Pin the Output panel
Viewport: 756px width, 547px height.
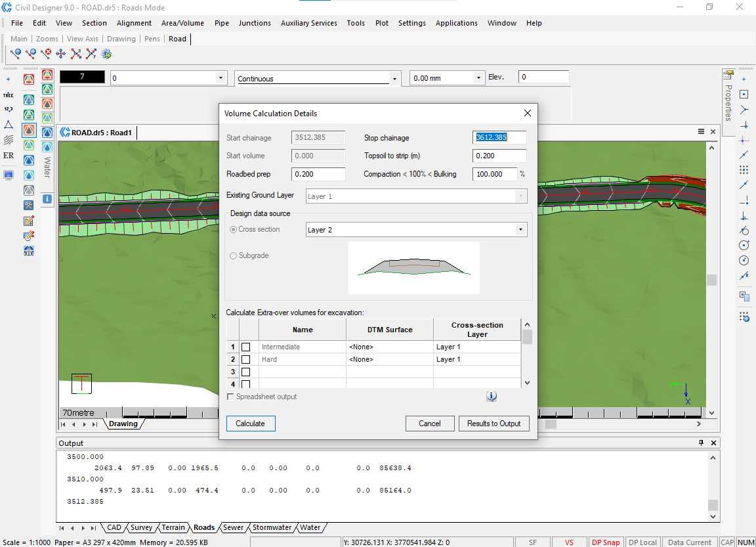[701, 443]
